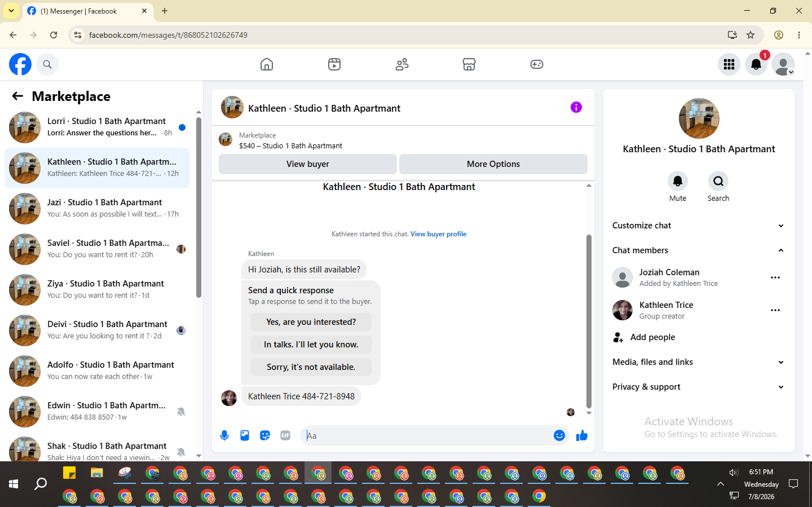Screen dimensions: 812x507
Task: Click the browser address bar URL
Action: point(168,35)
